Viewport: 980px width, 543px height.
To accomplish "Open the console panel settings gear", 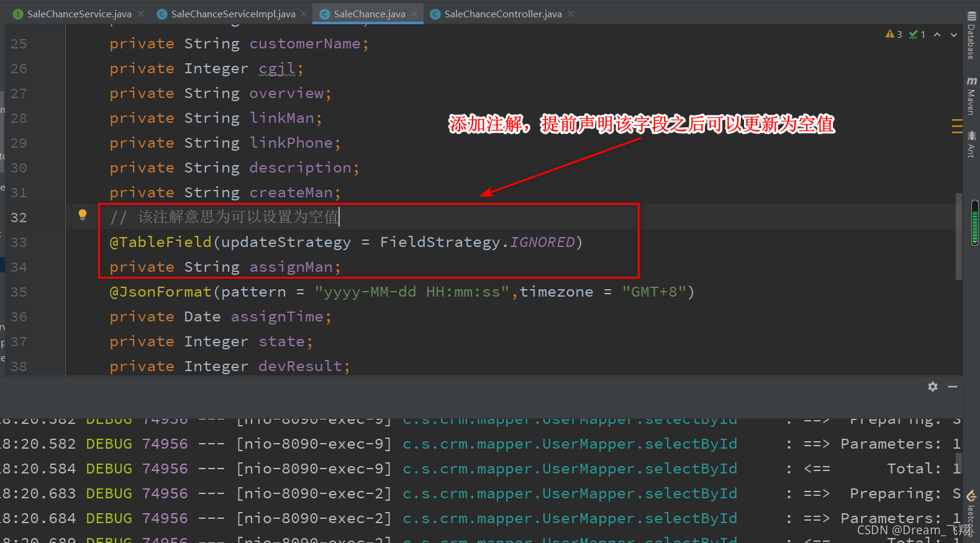I will click(x=933, y=387).
